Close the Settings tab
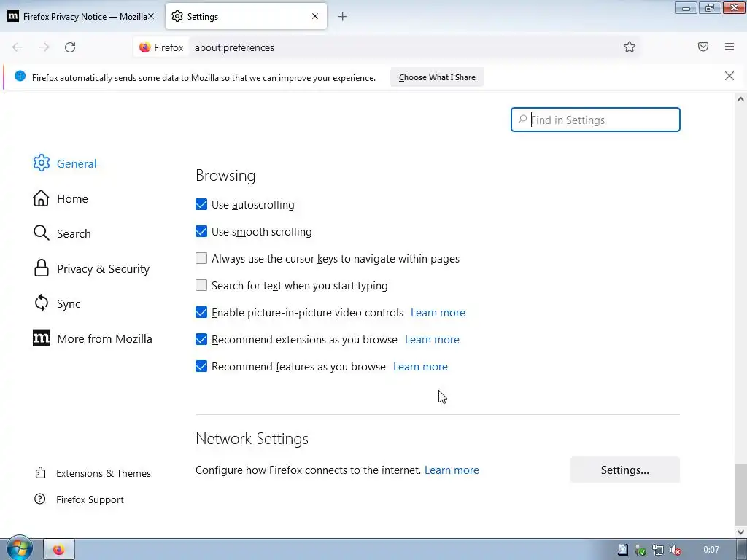 click(315, 16)
